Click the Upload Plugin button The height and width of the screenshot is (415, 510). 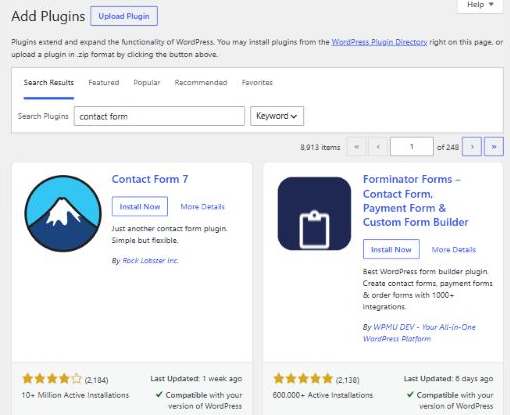coord(124,16)
